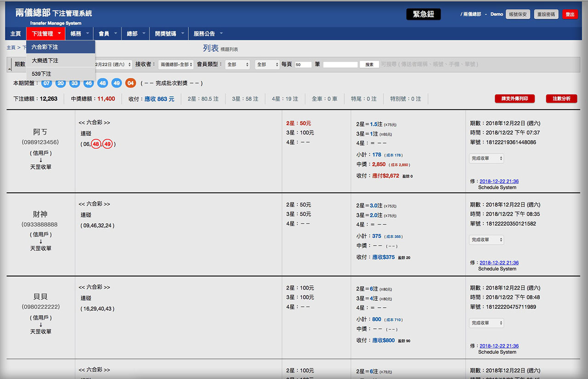Screen dimensions: 588x379
Task: Click the 搜索 search button
Action: [369, 65]
